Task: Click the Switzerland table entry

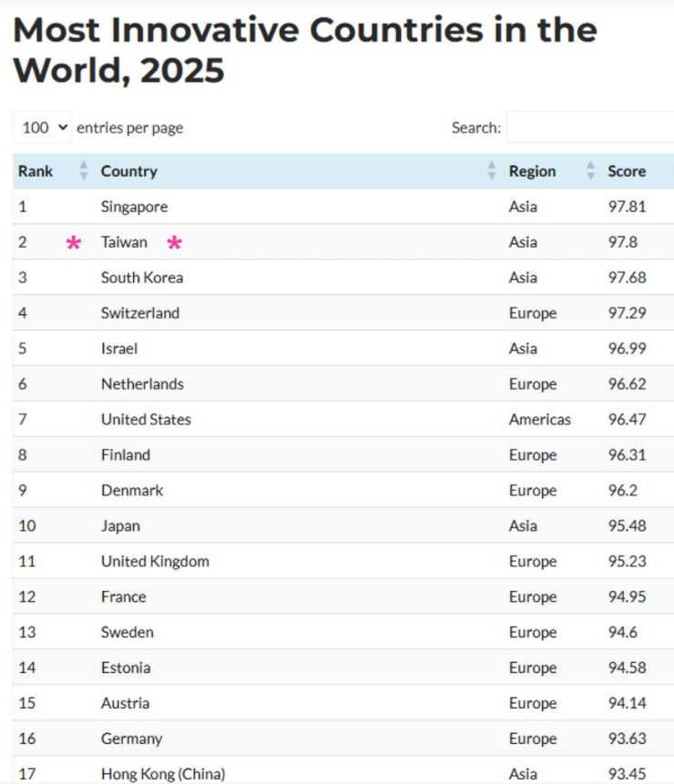Action: pos(140,313)
